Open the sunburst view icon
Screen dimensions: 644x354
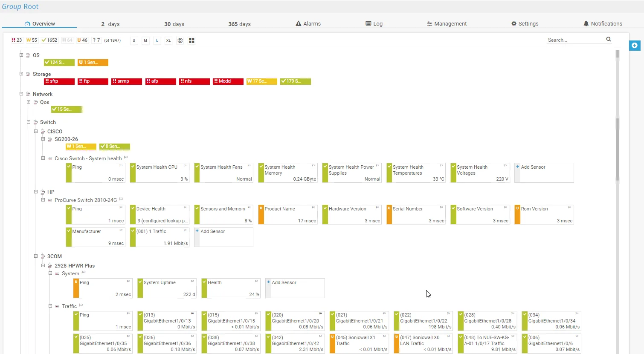point(180,40)
